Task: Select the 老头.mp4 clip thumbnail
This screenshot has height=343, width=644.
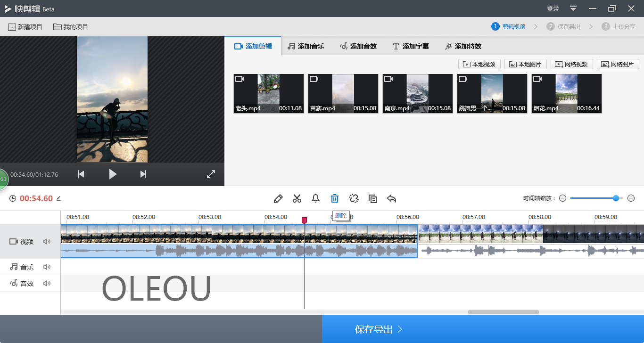Action: pos(269,93)
